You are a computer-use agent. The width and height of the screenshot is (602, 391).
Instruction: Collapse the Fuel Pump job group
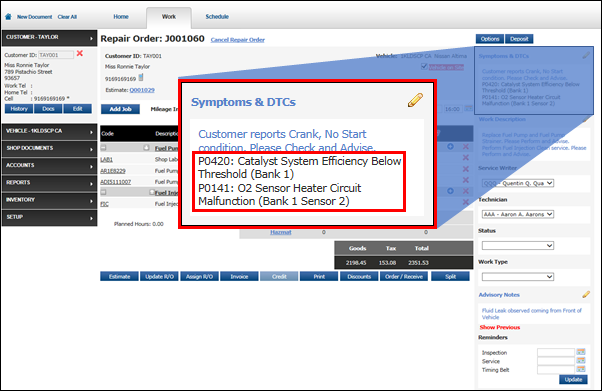tap(103, 147)
